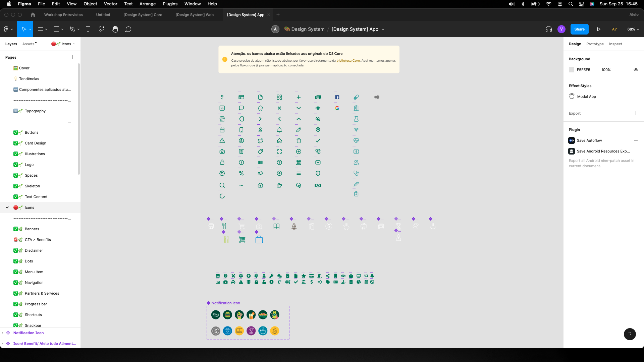Switch to the Prototype tab

(x=595, y=44)
